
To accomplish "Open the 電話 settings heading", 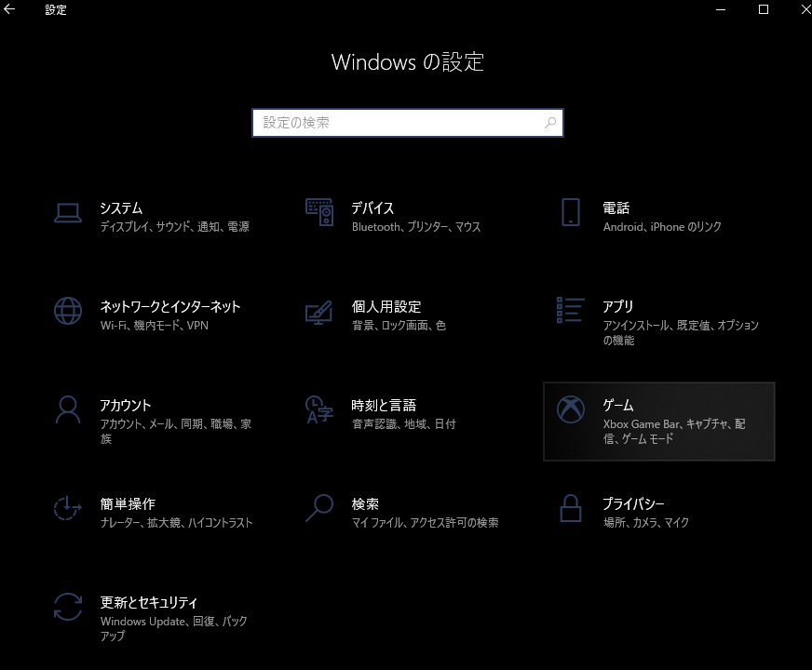I will click(616, 208).
